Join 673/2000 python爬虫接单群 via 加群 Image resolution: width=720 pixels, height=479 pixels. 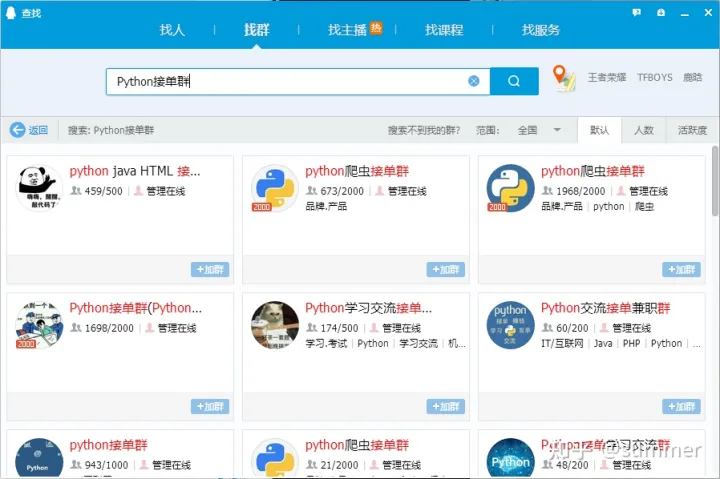click(x=445, y=270)
